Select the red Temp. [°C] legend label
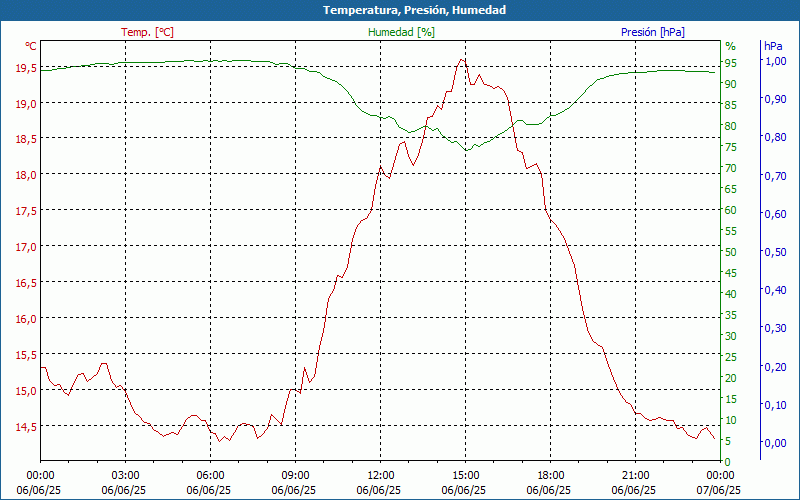 click(x=147, y=32)
